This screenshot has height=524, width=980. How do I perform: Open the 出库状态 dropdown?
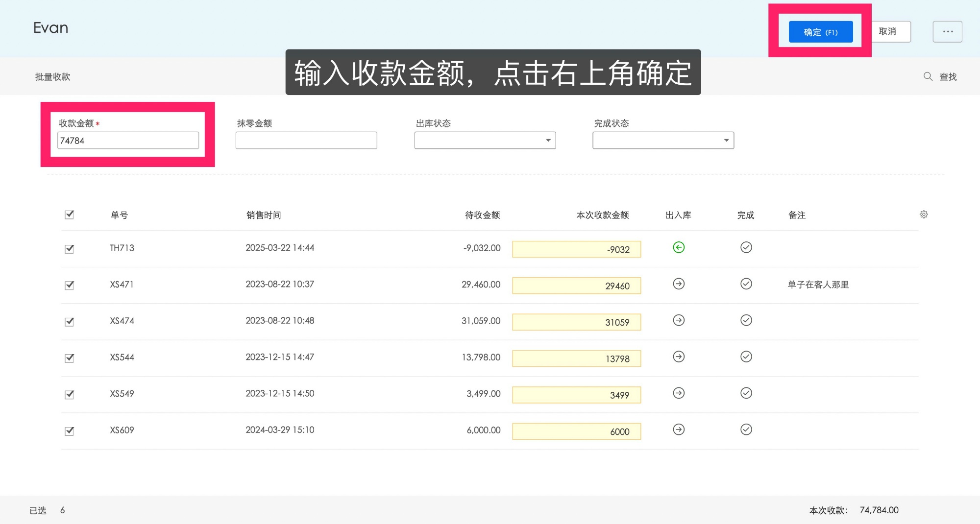485,141
